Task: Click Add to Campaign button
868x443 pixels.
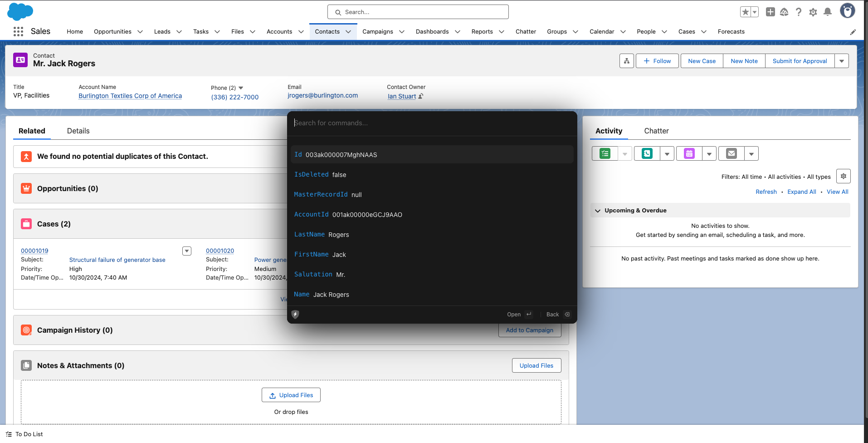Action: tap(530, 330)
